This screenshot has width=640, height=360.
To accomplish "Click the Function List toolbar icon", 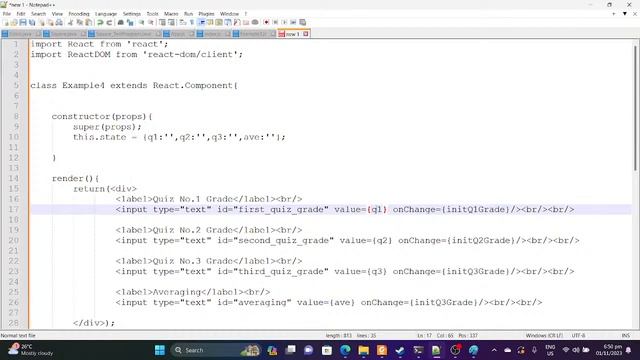I will [237, 22].
